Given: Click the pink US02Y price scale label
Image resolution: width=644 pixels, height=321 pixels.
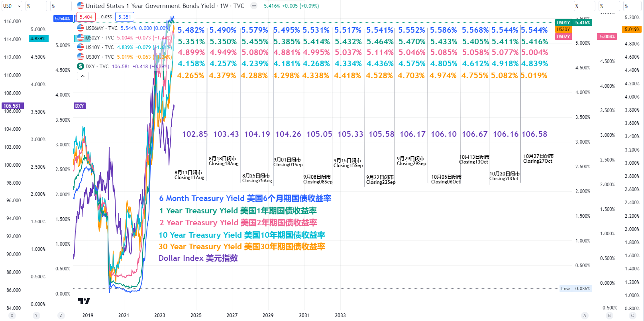Looking at the screenshot, I should click(563, 36).
